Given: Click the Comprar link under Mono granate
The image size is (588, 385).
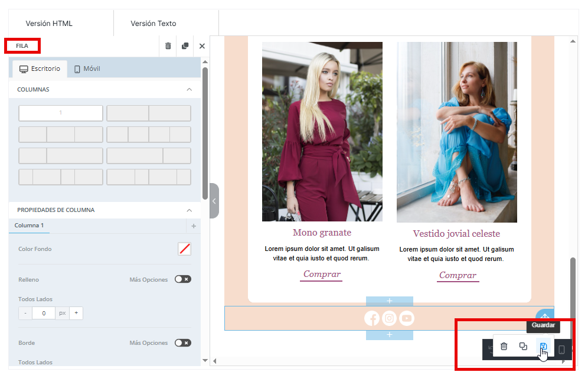Looking at the screenshot, I should [x=322, y=274].
